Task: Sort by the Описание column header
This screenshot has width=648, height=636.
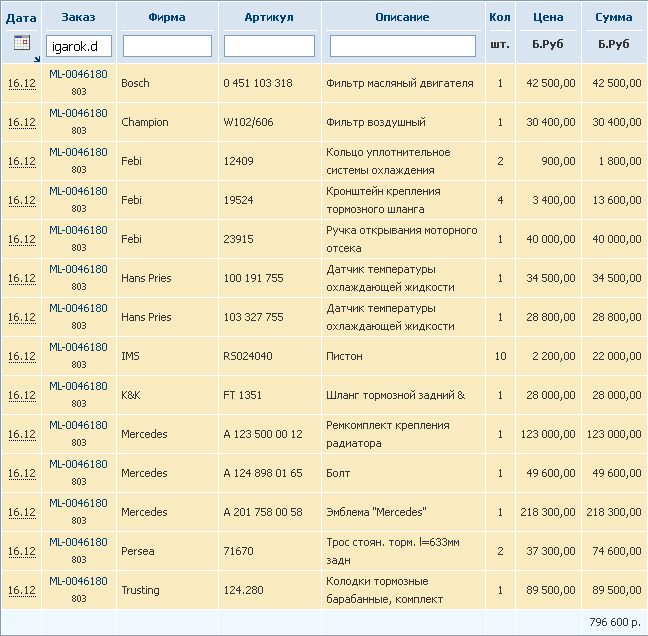Action: tap(403, 17)
